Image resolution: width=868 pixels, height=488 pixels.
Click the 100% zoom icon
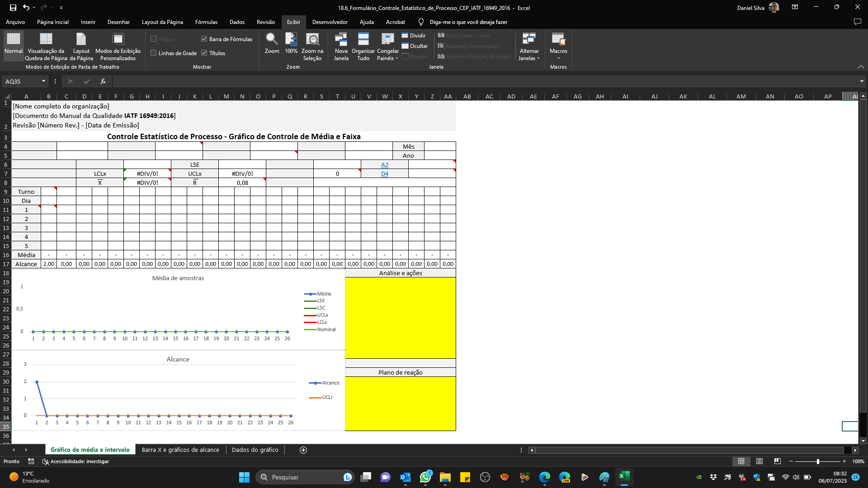[291, 44]
